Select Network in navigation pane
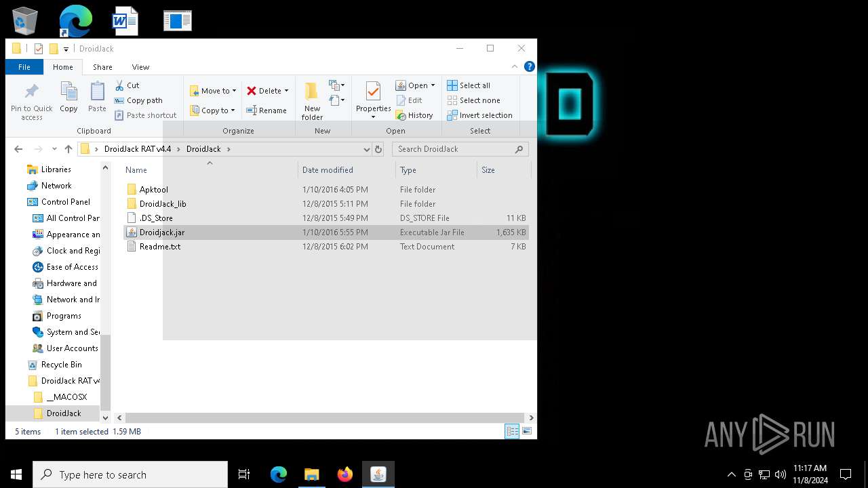Viewport: 868px width, 488px height. (56, 186)
